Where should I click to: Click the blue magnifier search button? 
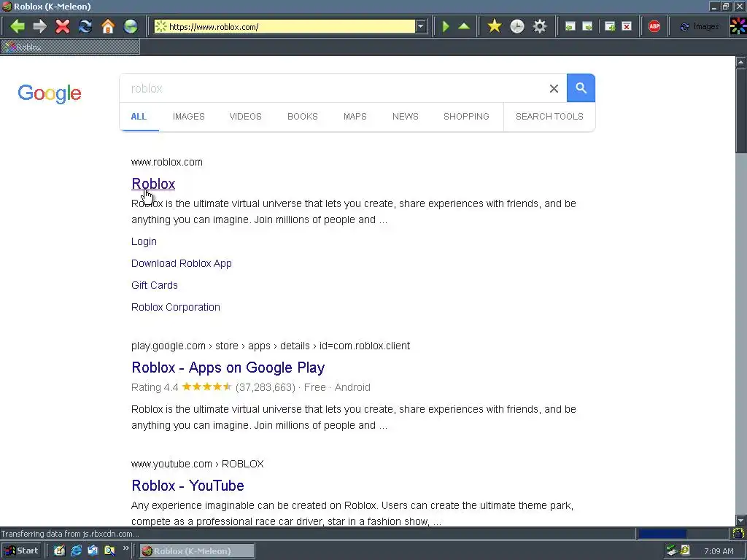tap(581, 87)
